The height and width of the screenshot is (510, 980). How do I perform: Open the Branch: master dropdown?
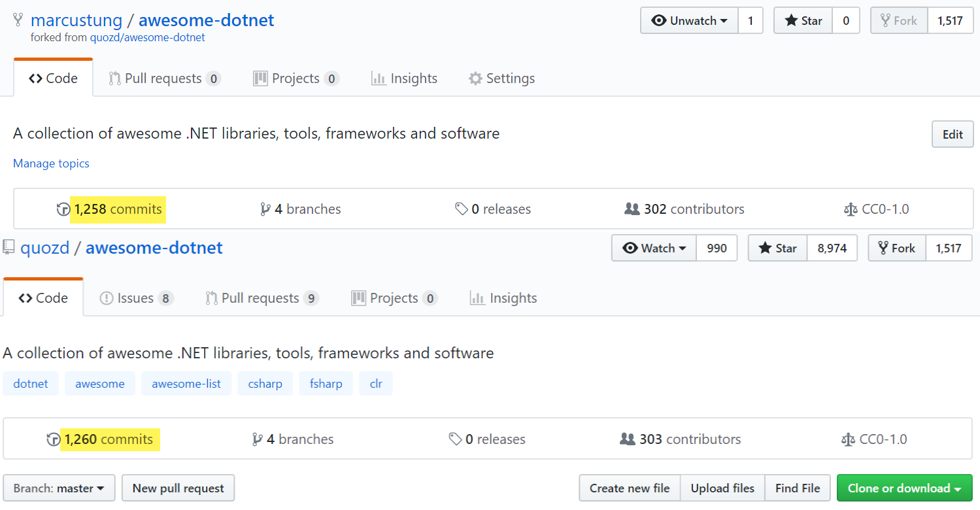click(59, 488)
